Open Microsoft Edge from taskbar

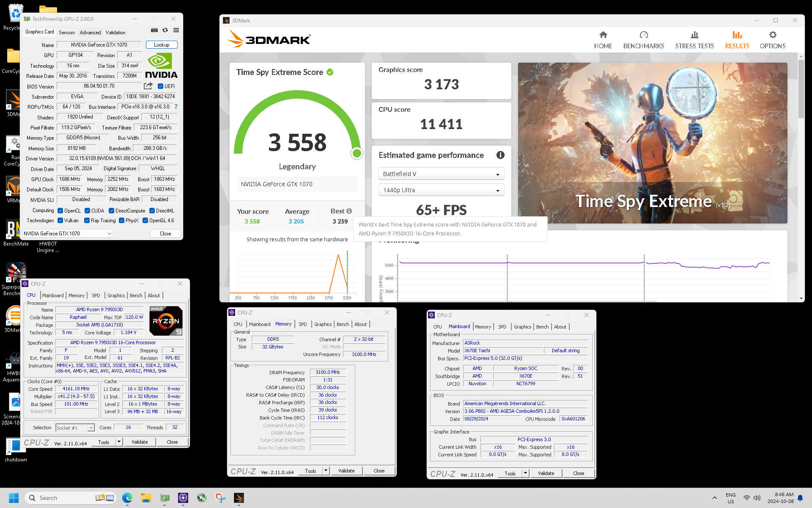pos(127,498)
